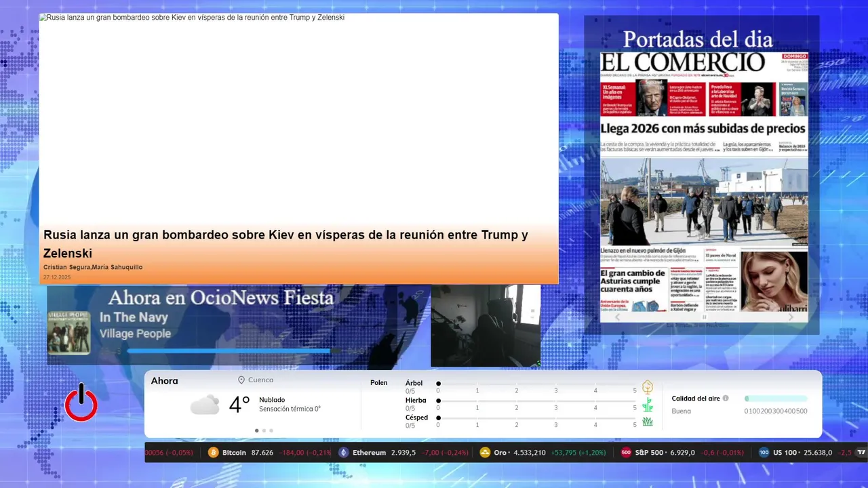Click the El Comercio masthead
Image resolution: width=868 pixels, height=488 pixels.
[x=684, y=62]
